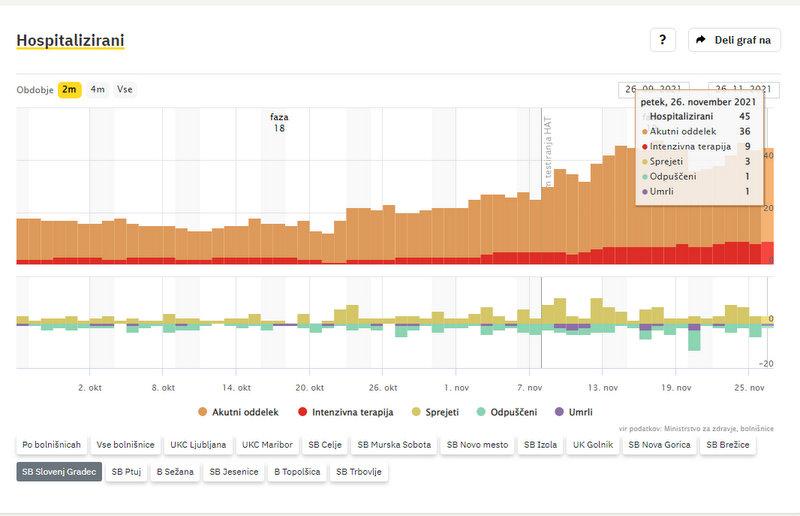The width and height of the screenshot is (800, 516).
Task: Click the share arrow icon
Action: pyautogui.click(x=701, y=40)
